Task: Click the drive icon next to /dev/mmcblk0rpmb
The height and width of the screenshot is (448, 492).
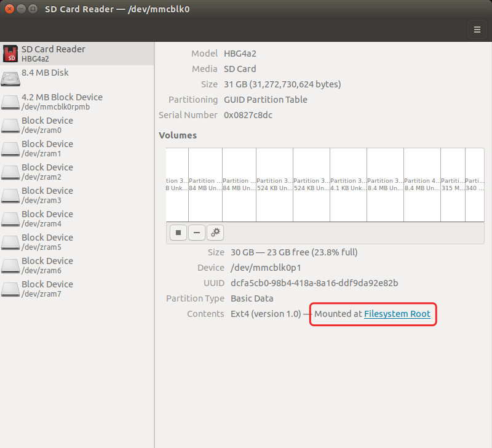Action: tap(10, 100)
